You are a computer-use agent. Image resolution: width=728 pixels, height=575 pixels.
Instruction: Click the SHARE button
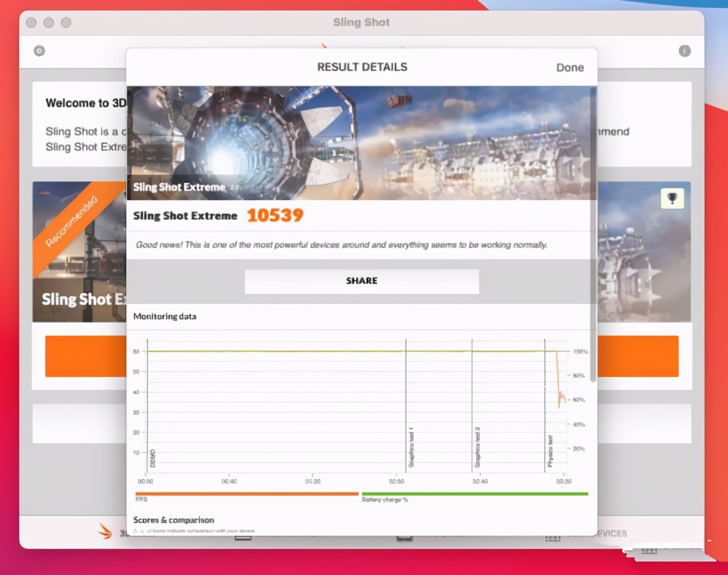click(x=361, y=281)
